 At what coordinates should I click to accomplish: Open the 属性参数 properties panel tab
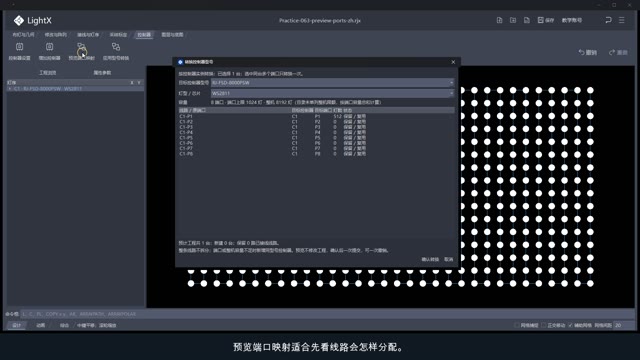pyautogui.click(x=102, y=73)
